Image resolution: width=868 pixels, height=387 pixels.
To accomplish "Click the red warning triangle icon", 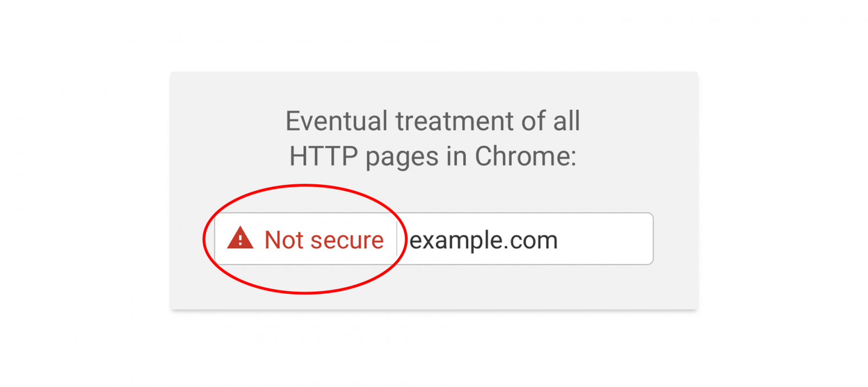I will tap(240, 238).
